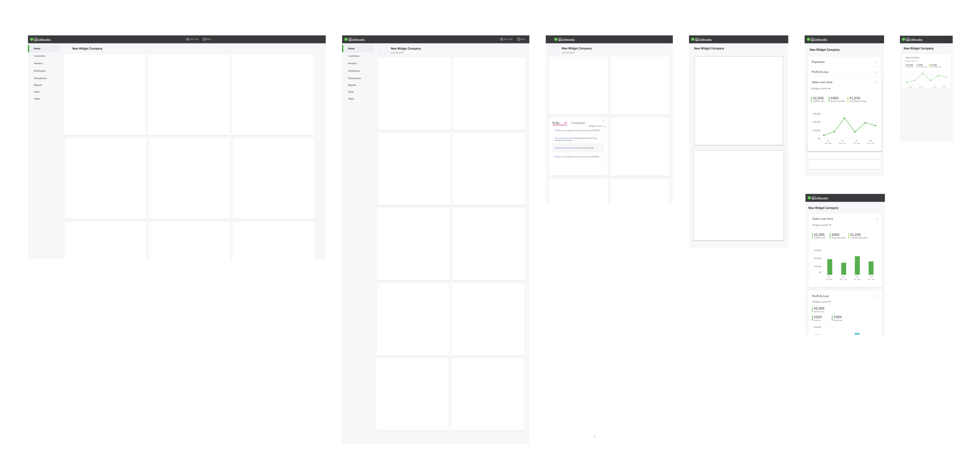The image size is (980, 466).
Task: Select Home in two-column mockup sidebar
Action: 358,49
